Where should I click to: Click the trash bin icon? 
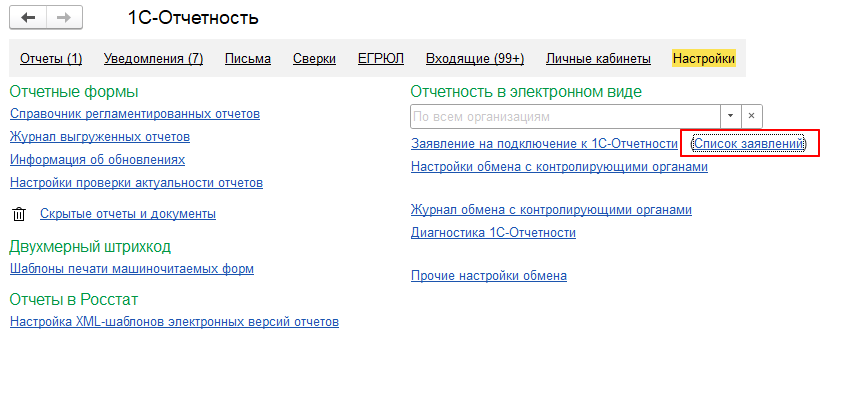click(x=19, y=214)
